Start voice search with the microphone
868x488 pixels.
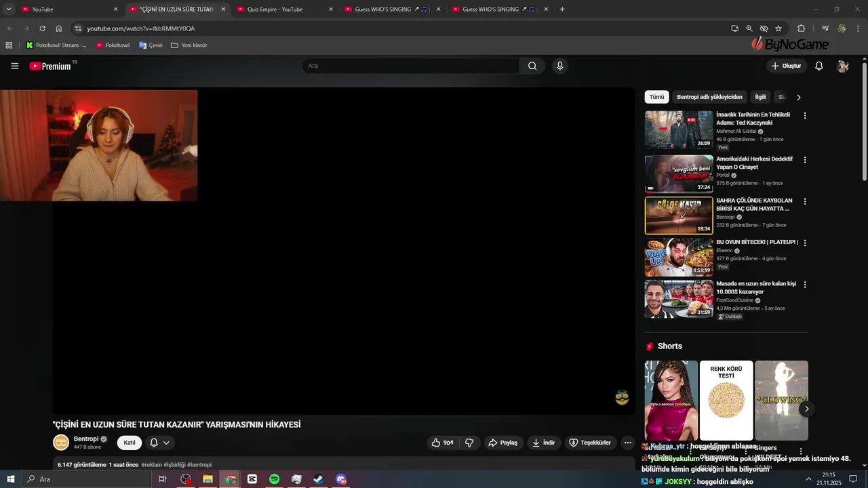pos(559,66)
